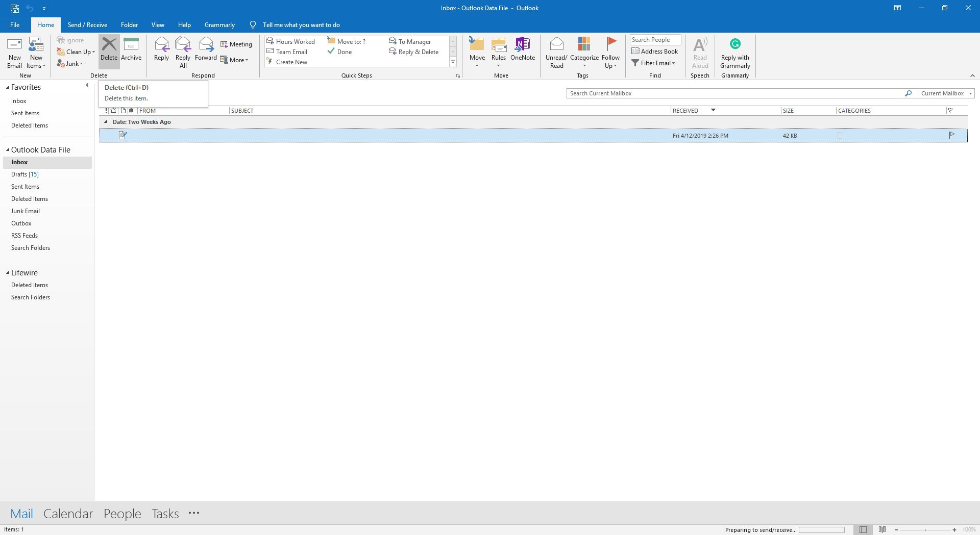Screen dimensions: 980x535
Task: Run the Done quick step
Action: tap(340, 52)
